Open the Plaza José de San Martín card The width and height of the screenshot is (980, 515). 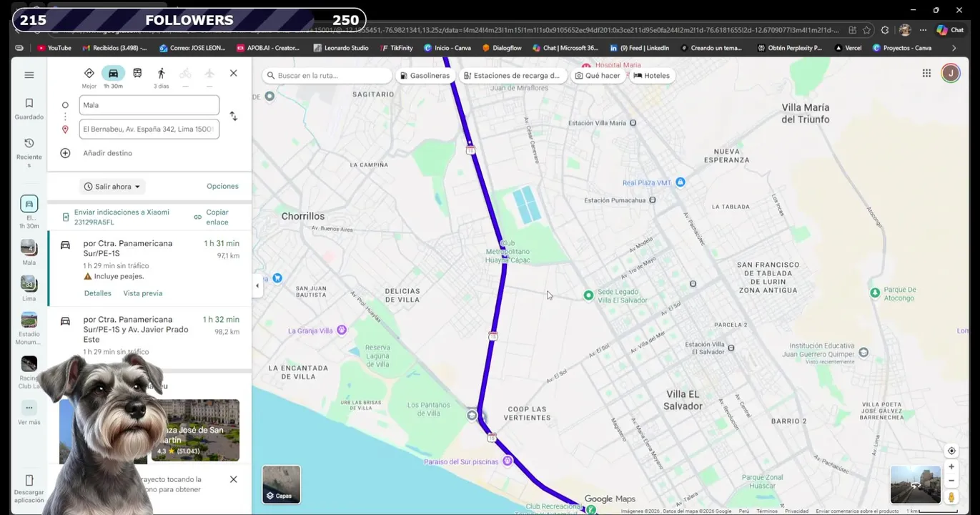[x=195, y=430]
